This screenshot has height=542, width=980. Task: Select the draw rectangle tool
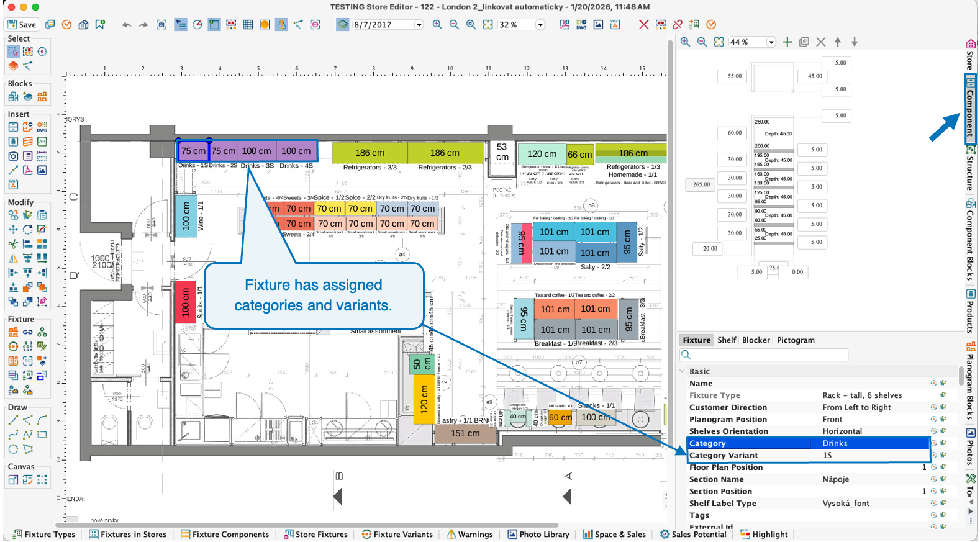(x=42, y=435)
